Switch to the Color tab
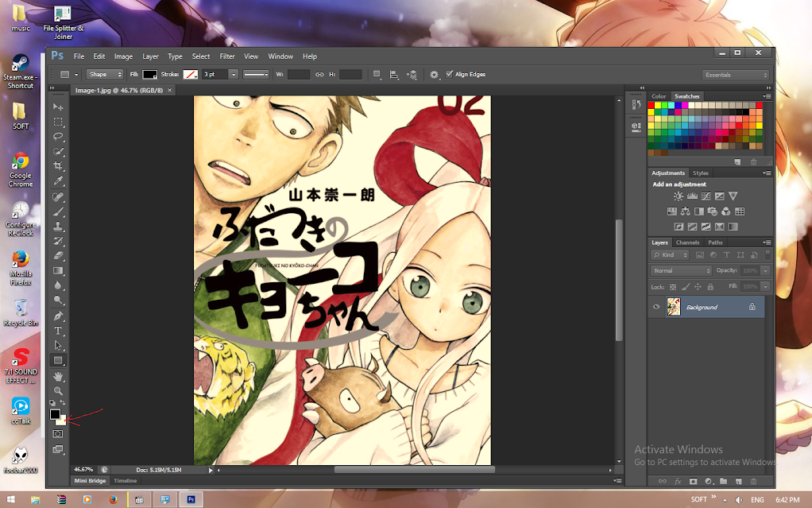Image resolution: width=812 pixels, height=508 pixels. click(659, 96)
